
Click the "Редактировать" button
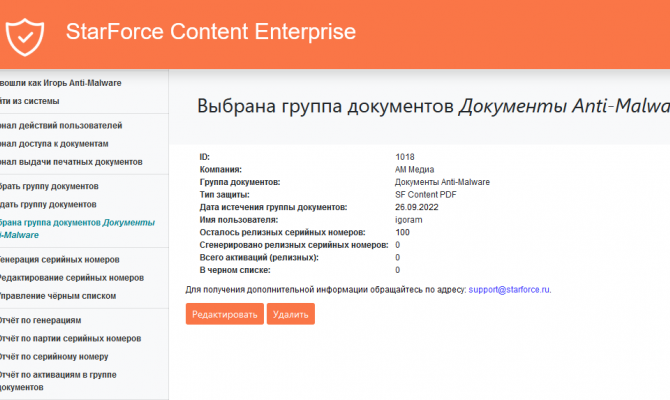pos(224,314)
